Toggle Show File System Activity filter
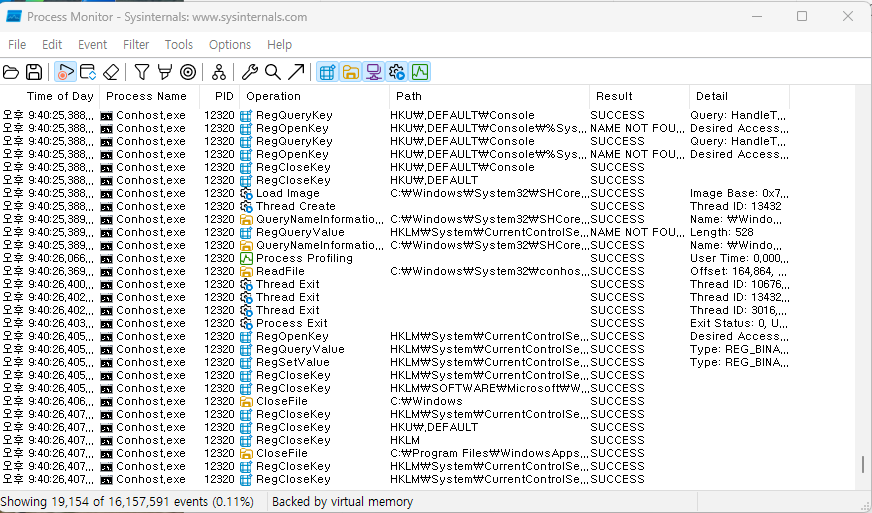This screenshot has height=513, width=872. click(x=350, y=72)
